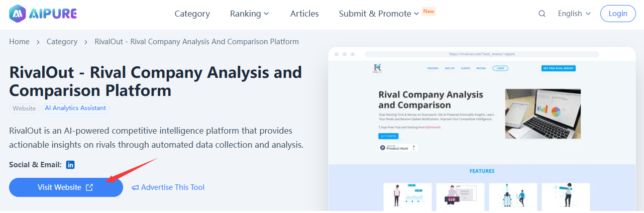Click the LOGIN pill in preview

(x=500, y=68)
